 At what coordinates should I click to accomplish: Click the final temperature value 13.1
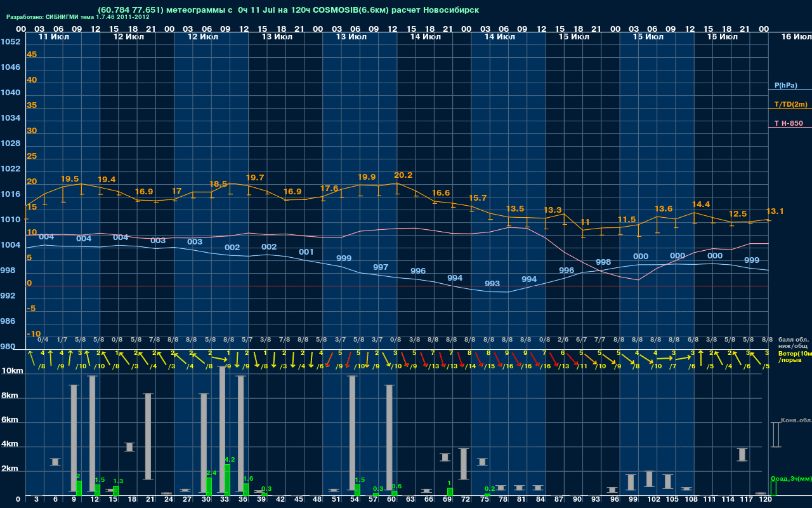point(775,211)
